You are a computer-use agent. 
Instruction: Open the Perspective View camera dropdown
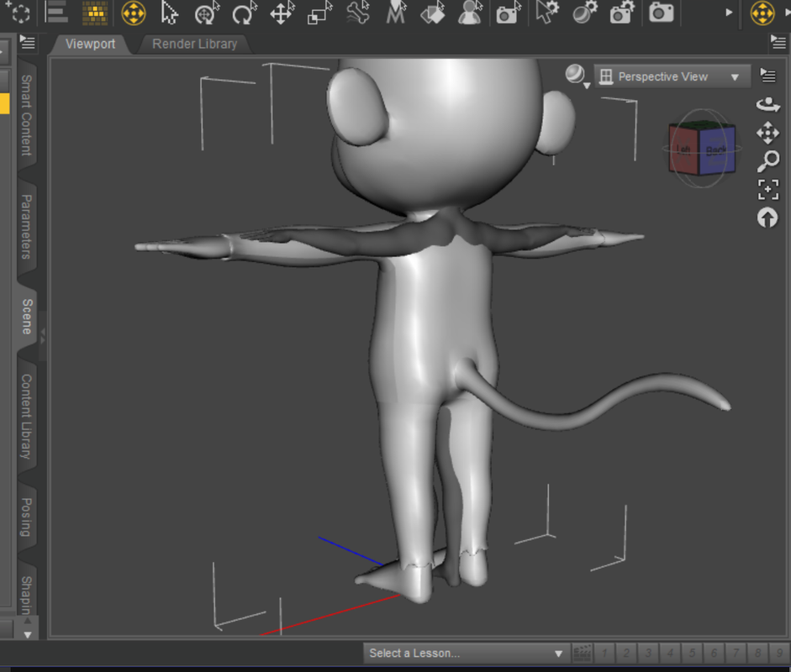[x=672, y=76]
